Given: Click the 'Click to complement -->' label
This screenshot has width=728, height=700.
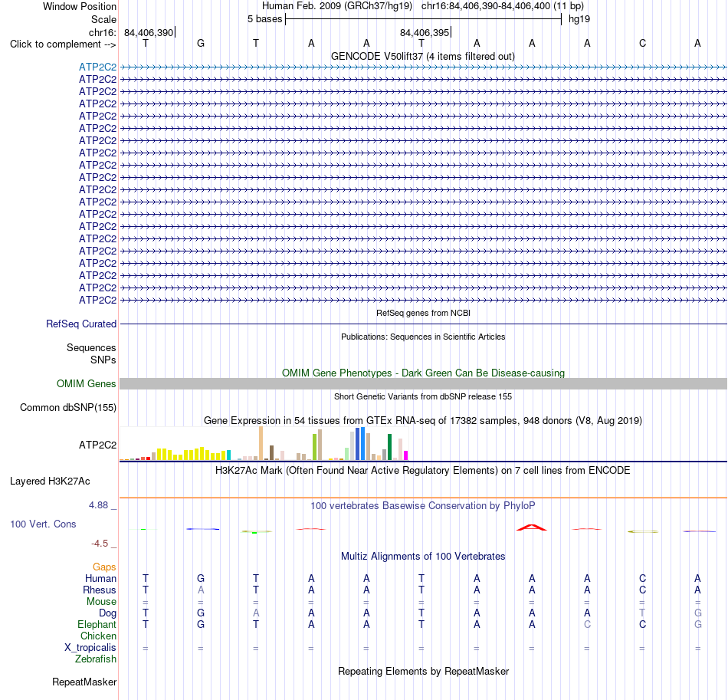Looking at the screenshot, I should 63,44.
